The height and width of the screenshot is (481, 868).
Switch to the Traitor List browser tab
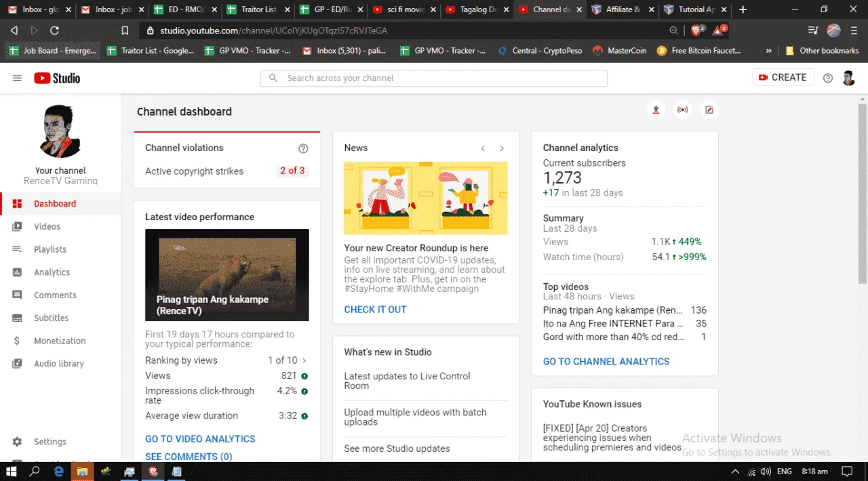257,10
